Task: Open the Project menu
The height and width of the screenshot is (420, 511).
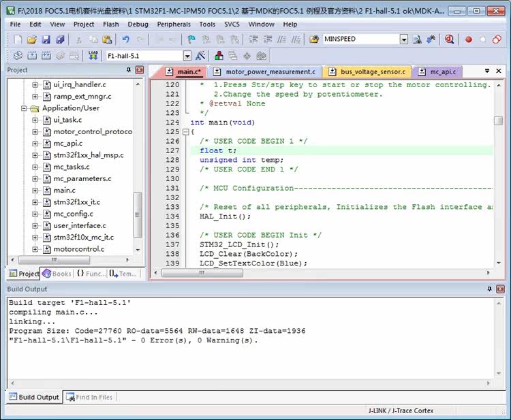Action: [84, 24]
